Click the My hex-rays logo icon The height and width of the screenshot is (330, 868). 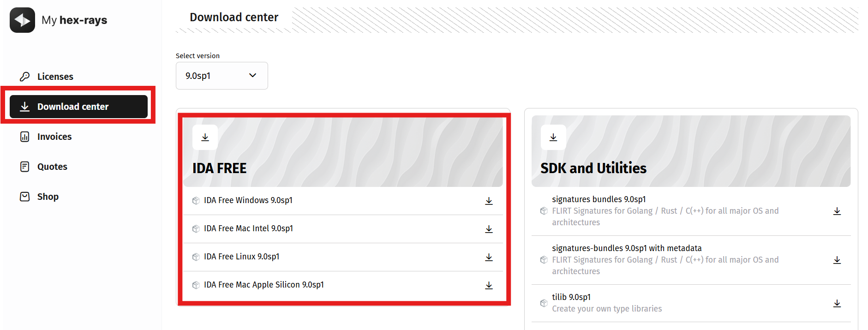click(x=22, y=20)
